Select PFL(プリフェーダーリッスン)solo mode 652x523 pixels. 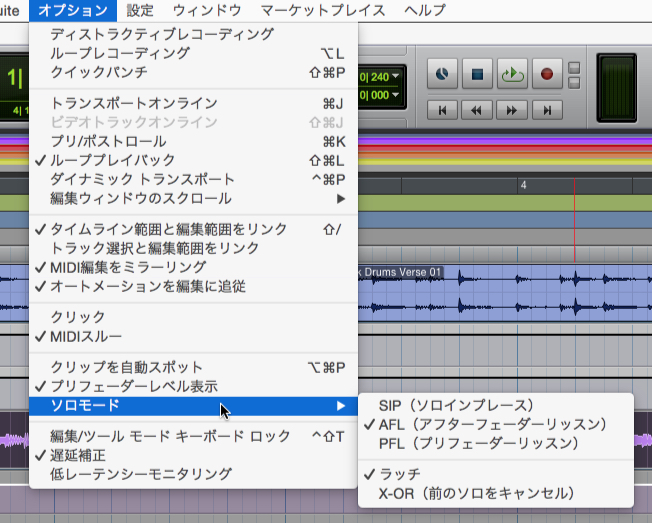496,444
